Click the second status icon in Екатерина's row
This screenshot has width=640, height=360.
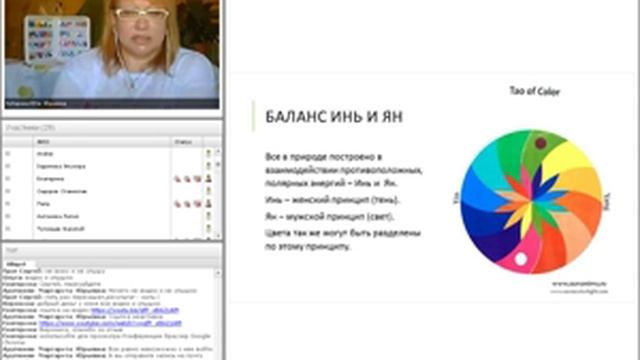[x=187, y=179]
